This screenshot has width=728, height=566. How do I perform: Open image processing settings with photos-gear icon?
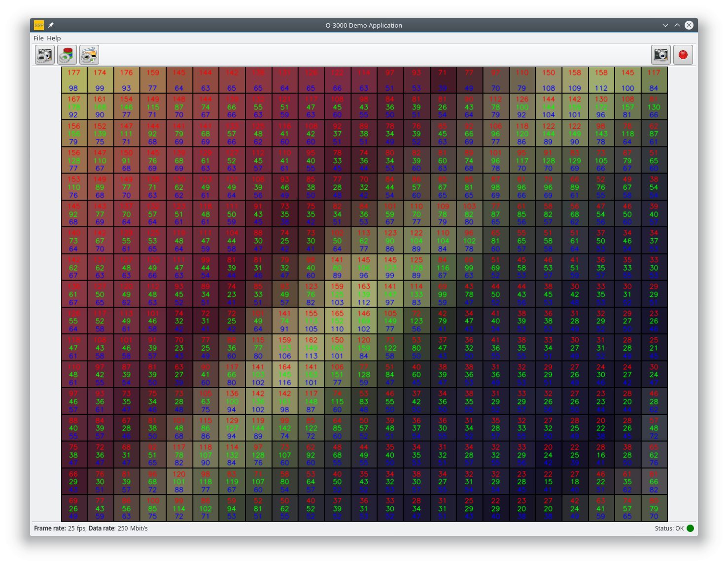coord(89,55)
